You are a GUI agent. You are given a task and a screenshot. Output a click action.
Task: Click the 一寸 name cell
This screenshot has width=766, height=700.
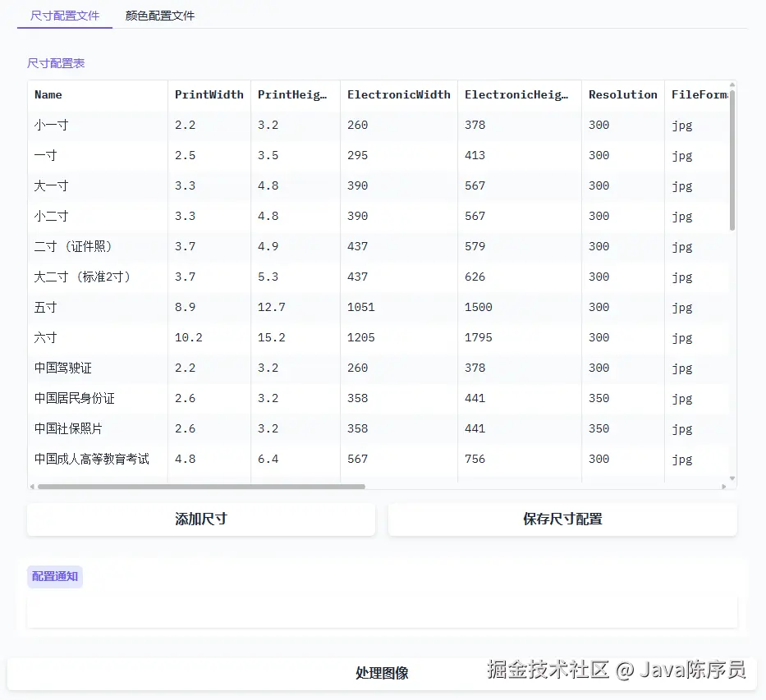tap(98, 156)
